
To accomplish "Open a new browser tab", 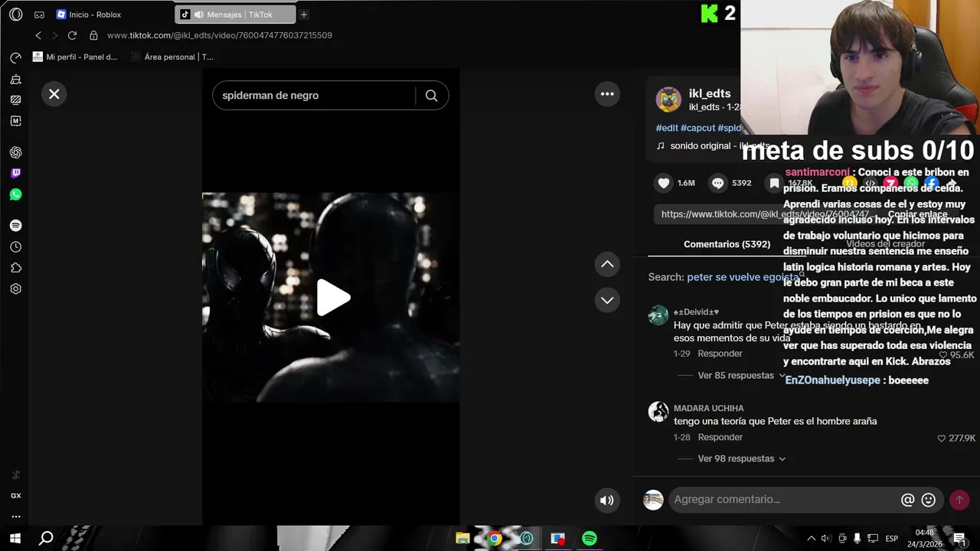I will point(304,15).
